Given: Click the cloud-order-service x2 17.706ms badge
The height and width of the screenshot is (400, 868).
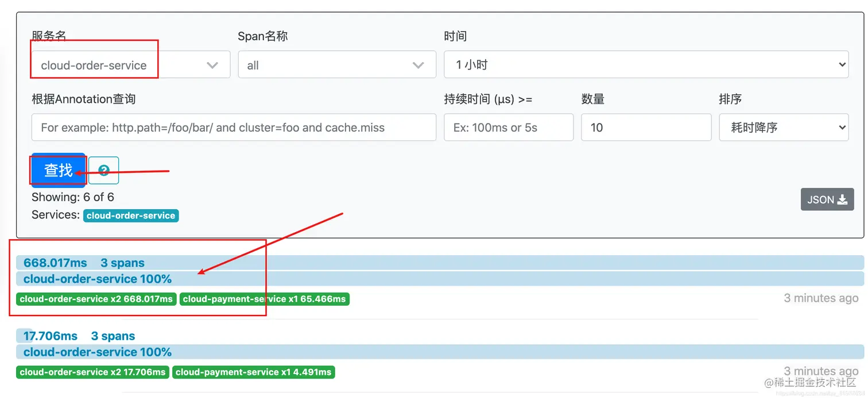Looking at the screenshot, I should (x=92, y=372).
